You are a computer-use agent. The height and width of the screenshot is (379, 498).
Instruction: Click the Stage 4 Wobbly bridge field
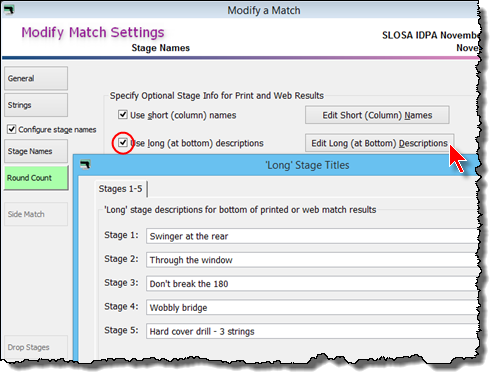click(x=312, y=307)
